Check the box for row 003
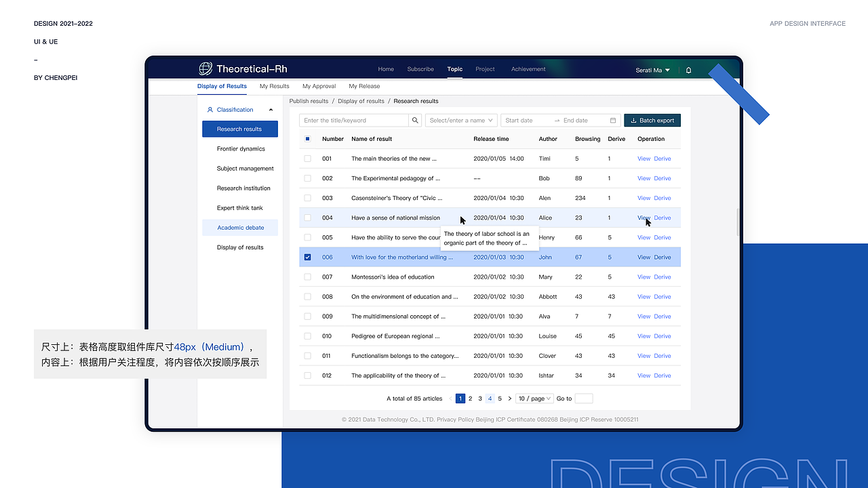868x488 pixels. pos(307,198)
